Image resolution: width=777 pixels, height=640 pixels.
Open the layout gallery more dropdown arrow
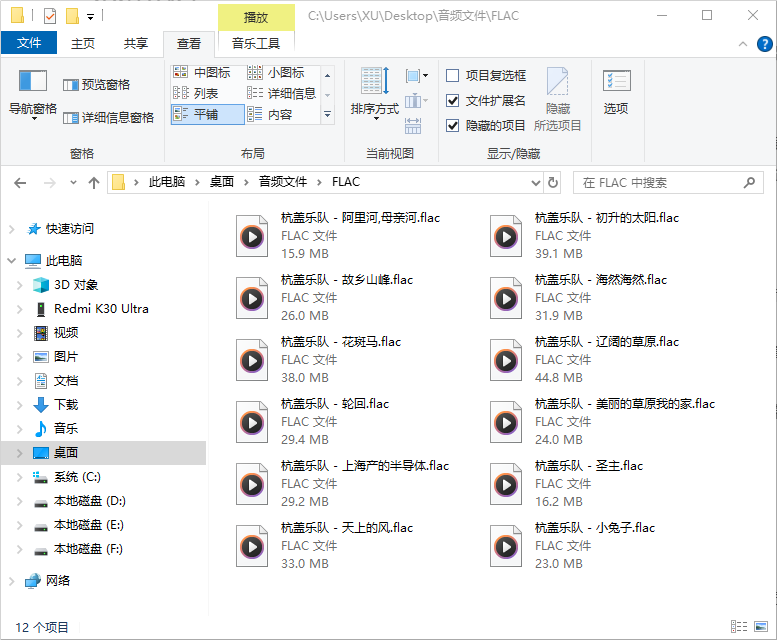pyautogui.click(x=327, y=114)
